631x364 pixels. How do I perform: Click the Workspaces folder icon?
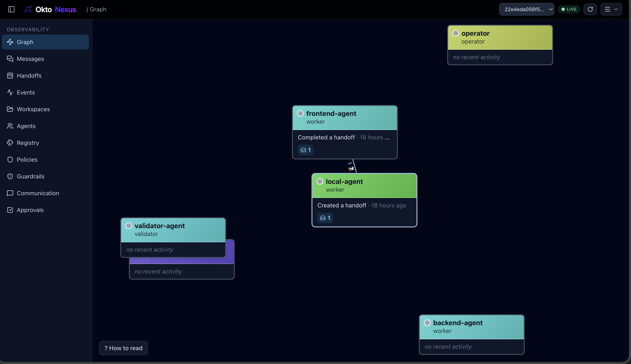10,109
